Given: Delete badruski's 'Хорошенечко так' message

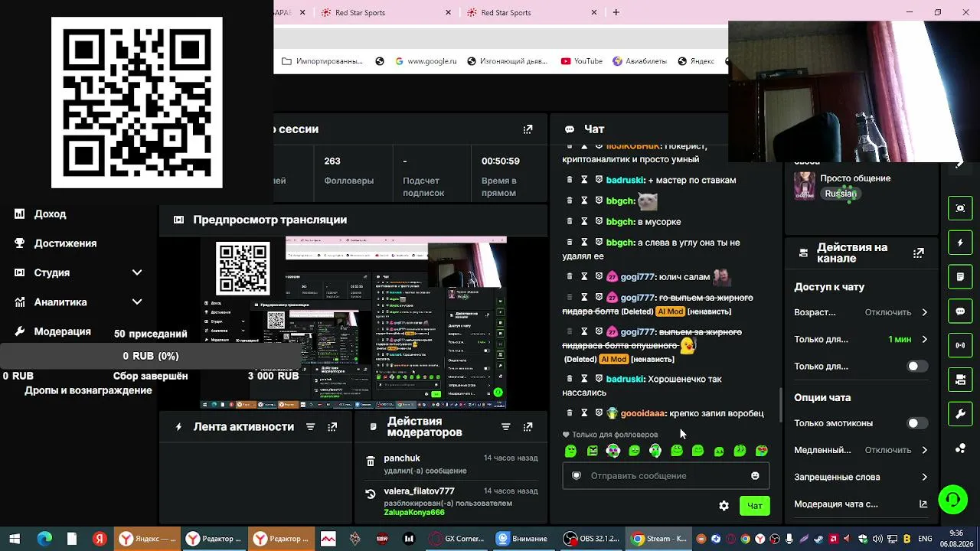Looking at the screenshot, I should point(569,379).
